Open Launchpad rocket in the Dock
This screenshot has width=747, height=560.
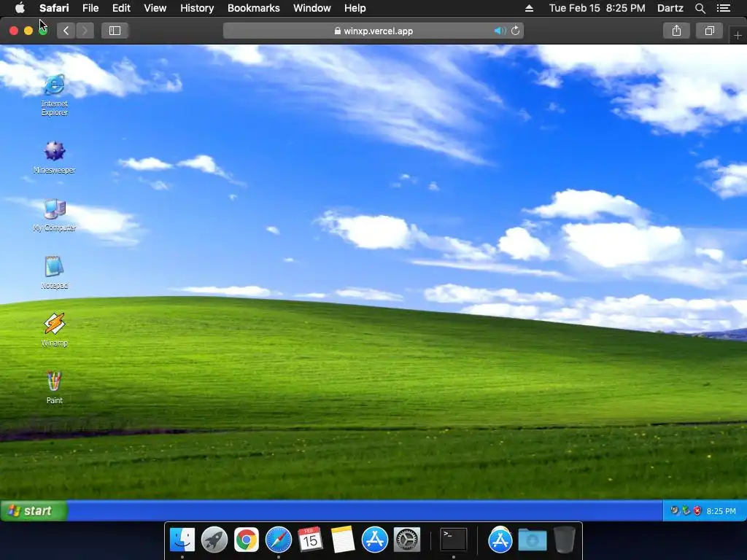pyautogui.click(x=214, y=540)
